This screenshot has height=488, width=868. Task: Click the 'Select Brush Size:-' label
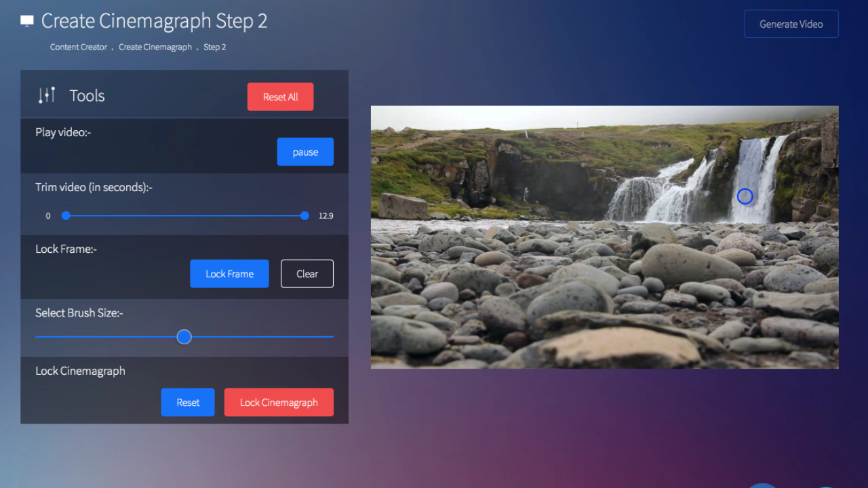coord(79,313)
